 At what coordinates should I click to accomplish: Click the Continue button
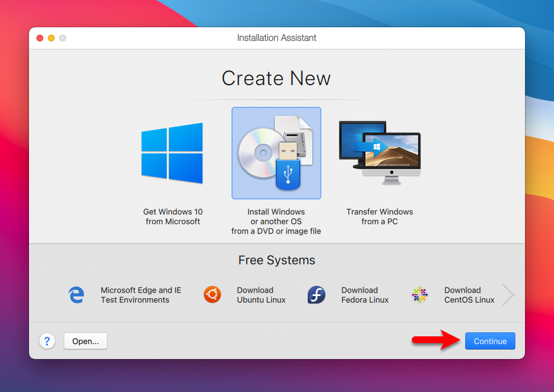490,341
